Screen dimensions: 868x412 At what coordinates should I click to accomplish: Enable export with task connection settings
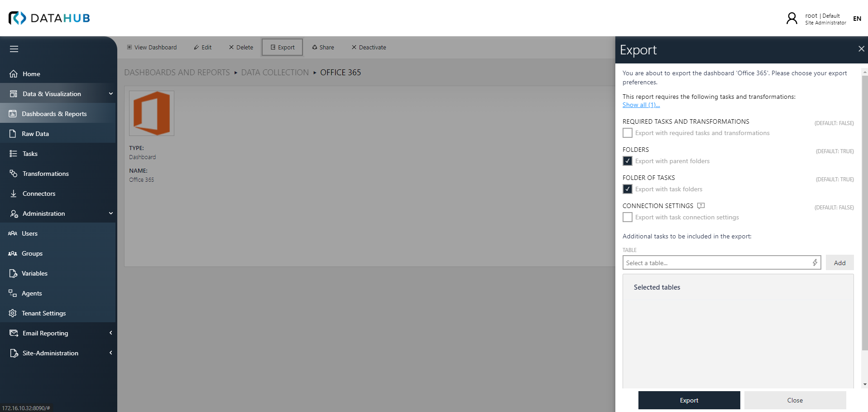[628, 217]
